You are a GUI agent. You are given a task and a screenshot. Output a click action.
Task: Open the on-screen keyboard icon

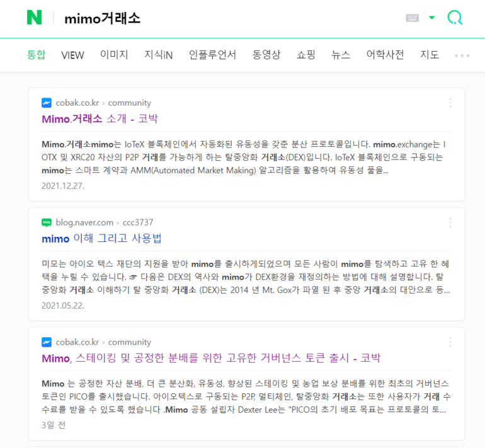pos(412,18)
